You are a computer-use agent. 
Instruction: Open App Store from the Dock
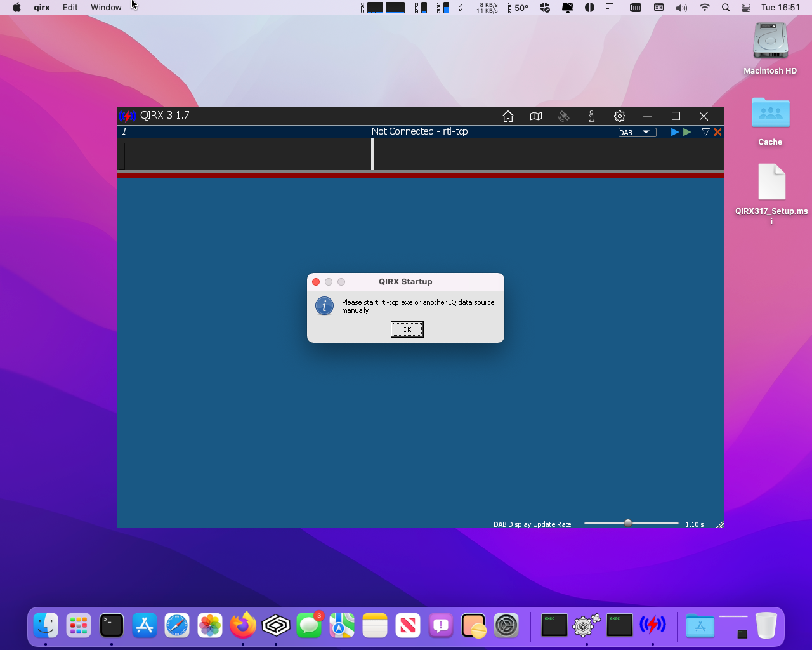click(x=145, y=626)
